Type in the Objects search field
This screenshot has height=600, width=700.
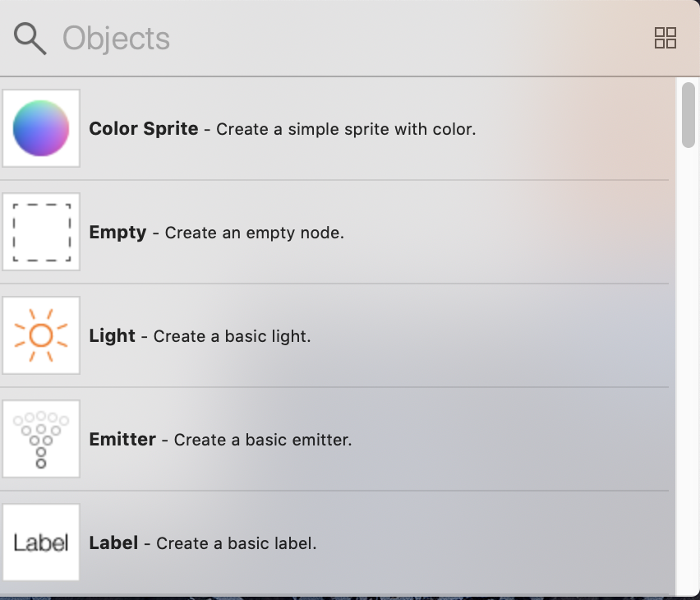329,39
